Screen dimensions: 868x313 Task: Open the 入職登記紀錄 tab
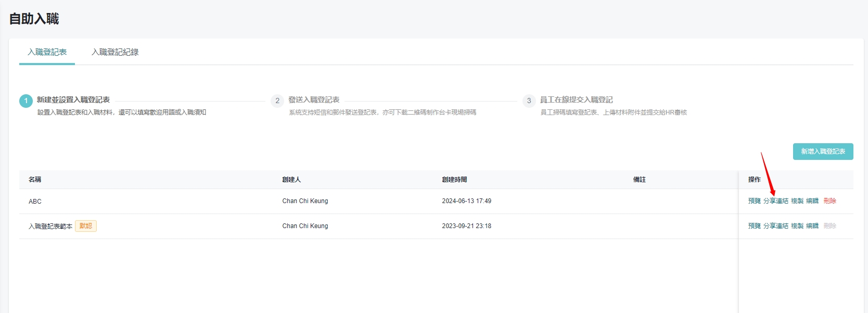[115, 52]
